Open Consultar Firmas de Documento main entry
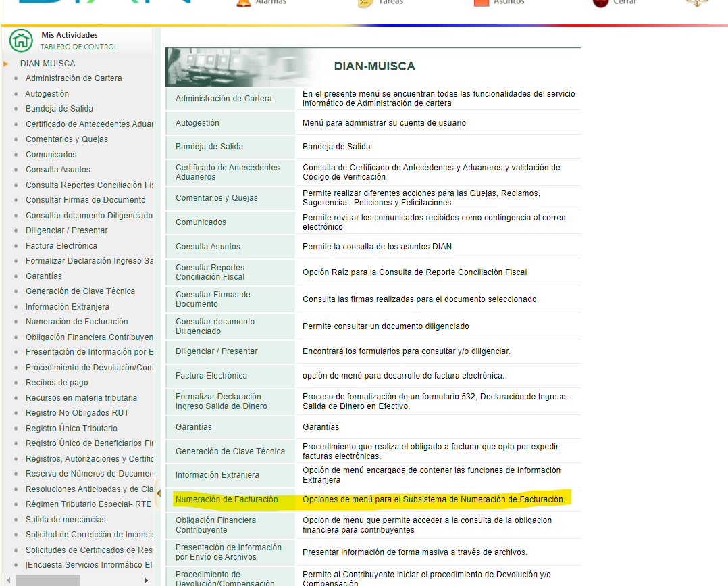The height and width of the screenshot is (586, 728). click(x=213, y=299)
